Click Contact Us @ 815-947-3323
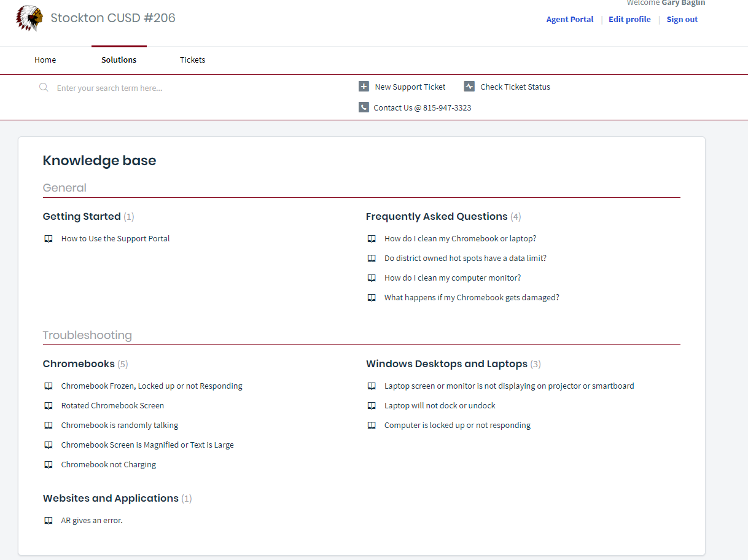Image resolution: width=748 pixels, height=560 pixels. 423,107
